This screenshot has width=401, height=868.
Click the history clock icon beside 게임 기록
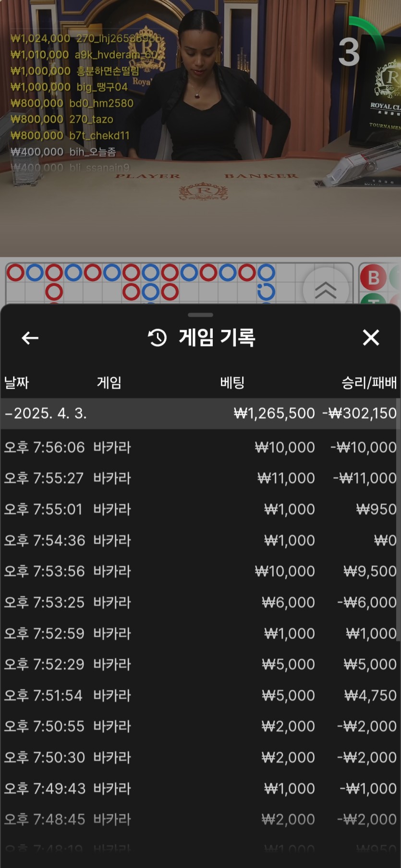[158, 338]
